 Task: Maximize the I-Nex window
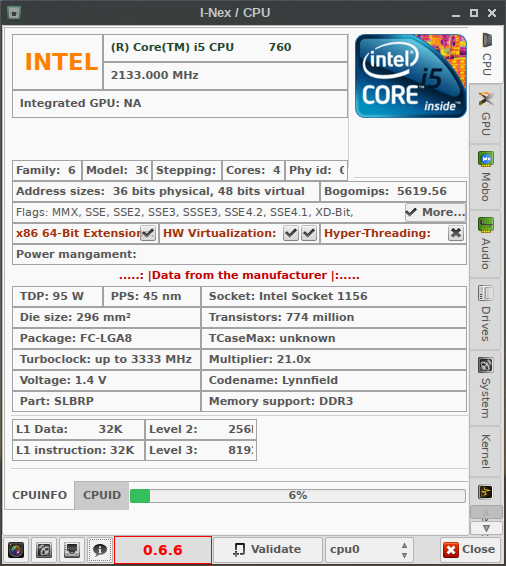(x=474, y=13)
